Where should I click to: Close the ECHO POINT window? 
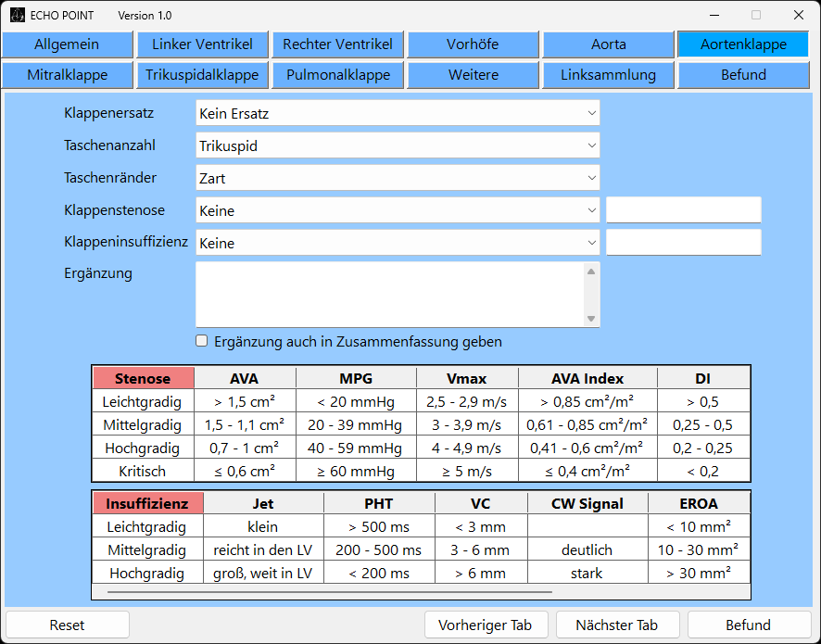tap(798, 15)
